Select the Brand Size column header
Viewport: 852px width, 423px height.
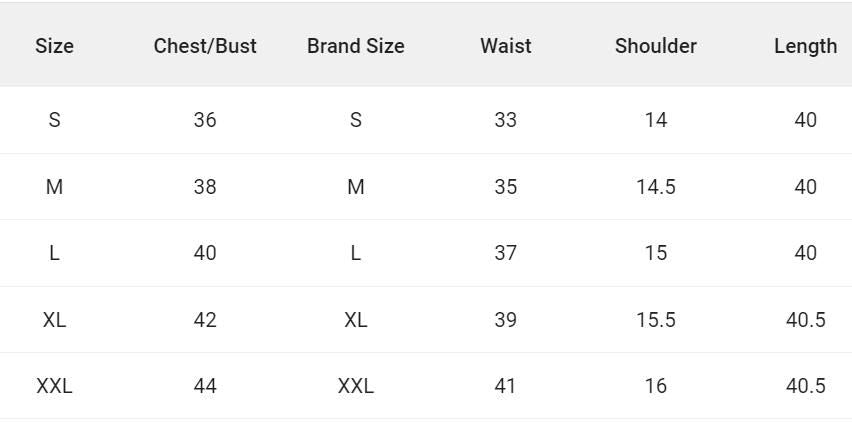click(x=355, y=46)
